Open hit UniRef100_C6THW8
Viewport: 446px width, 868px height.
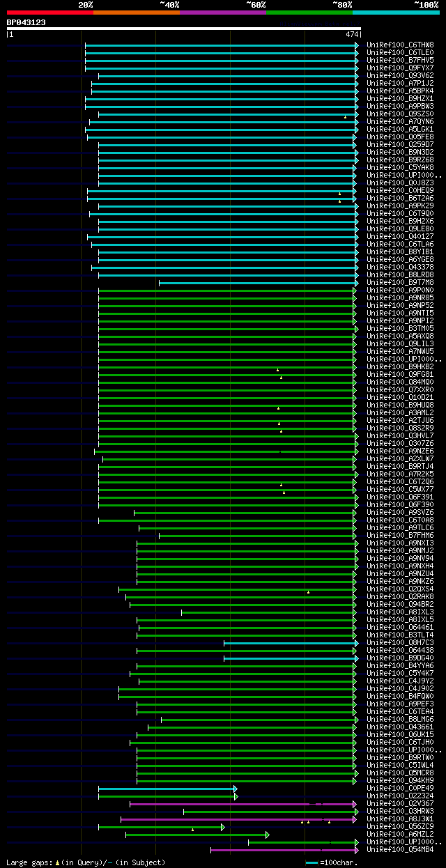(x=400, y=45)
